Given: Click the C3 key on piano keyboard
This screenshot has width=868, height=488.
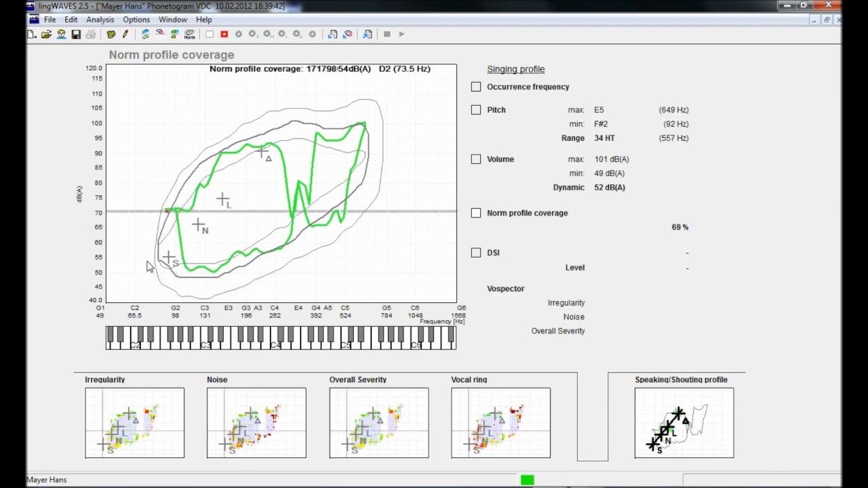Looking at the screenshot, I should pyautogui.click(x=205, y=345).
